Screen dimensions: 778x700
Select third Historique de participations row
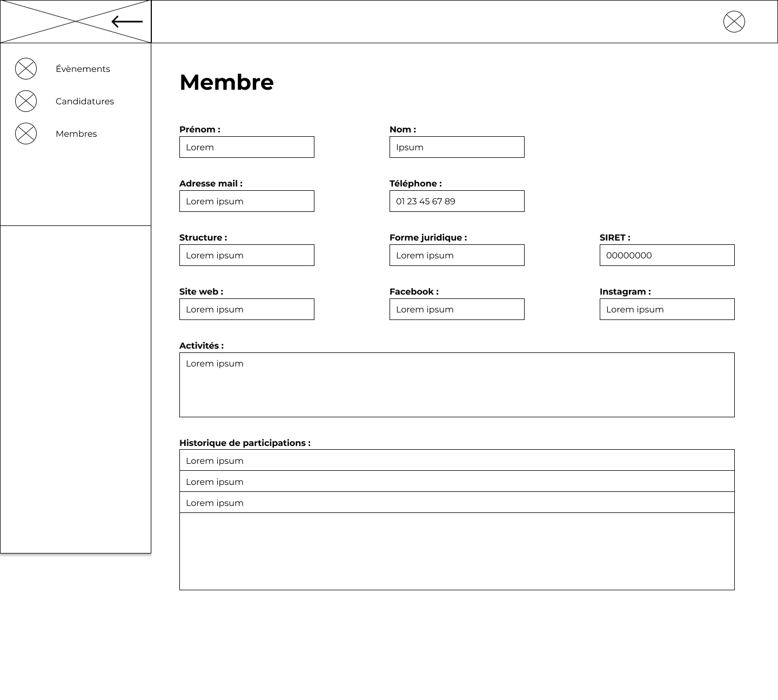coord(457,502)
